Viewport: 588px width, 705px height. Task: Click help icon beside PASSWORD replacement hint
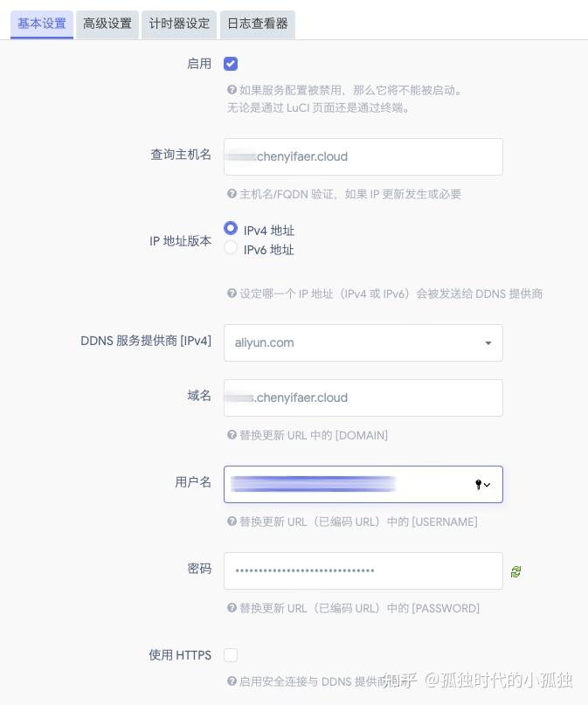232,608
